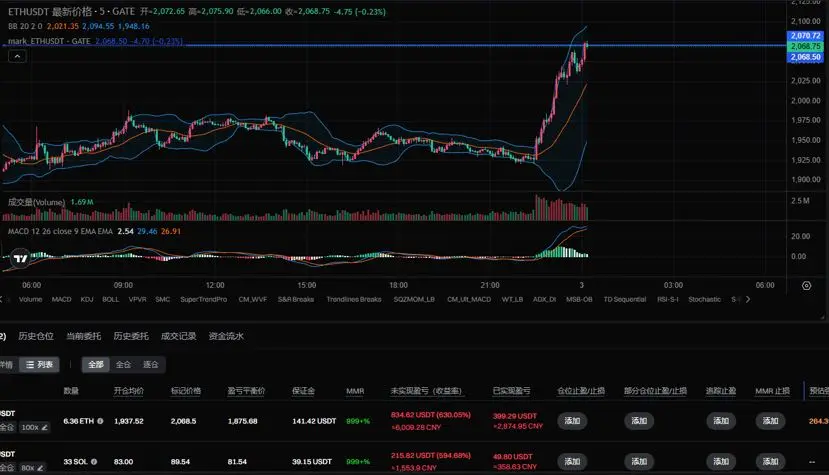Screen dimensions: 829x475
Task: Select the 全仓 margin filter
Action: tap(123, 364)
